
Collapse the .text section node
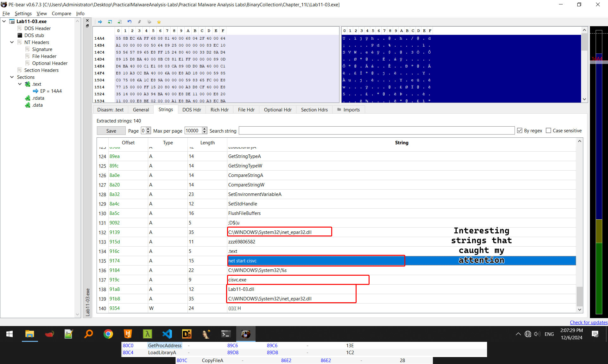tap(20, 84)
